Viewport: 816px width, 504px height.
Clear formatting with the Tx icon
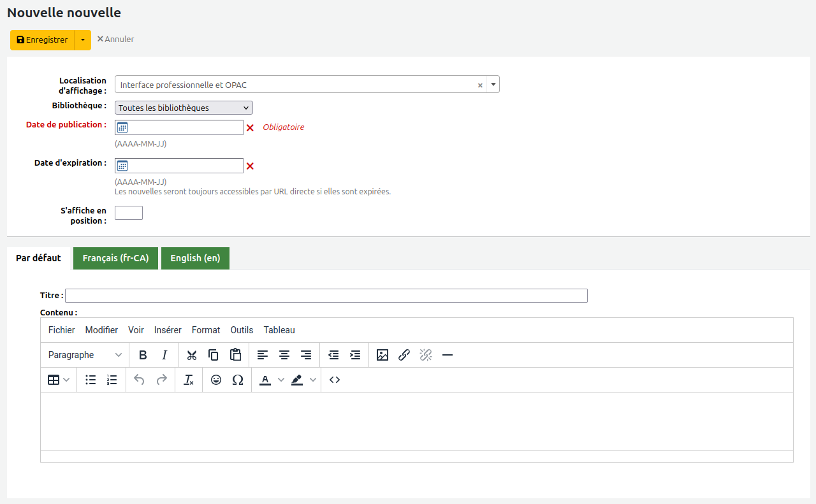point(189,380)
